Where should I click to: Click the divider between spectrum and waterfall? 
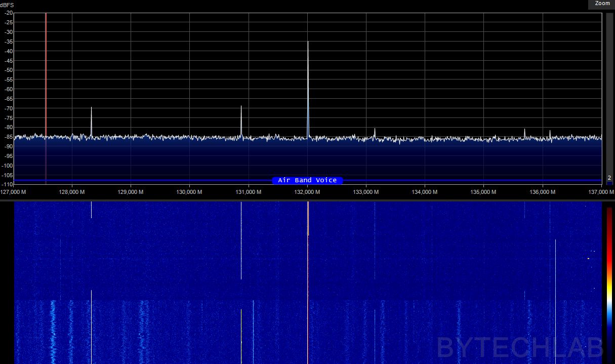[307, 200]
